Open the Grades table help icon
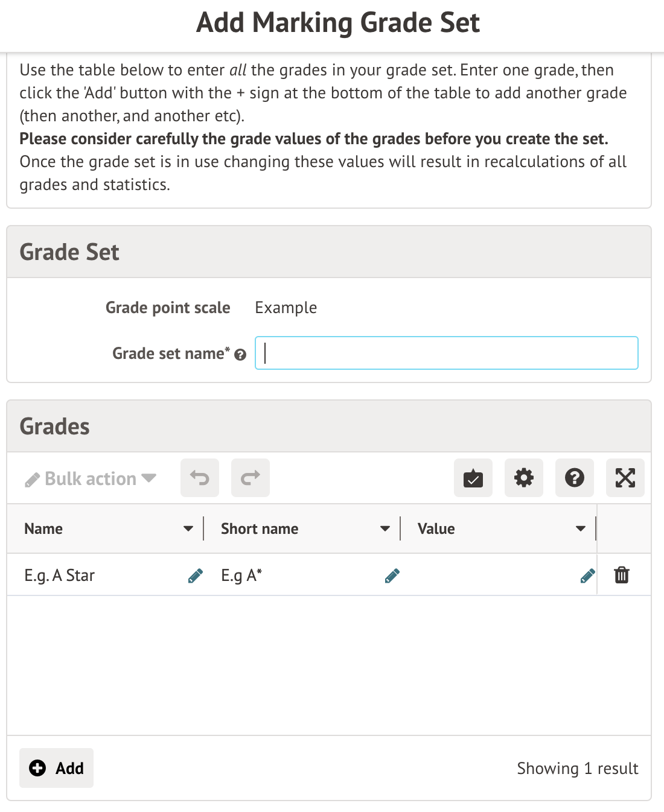 pyautogui.click(x=575, y=478)
